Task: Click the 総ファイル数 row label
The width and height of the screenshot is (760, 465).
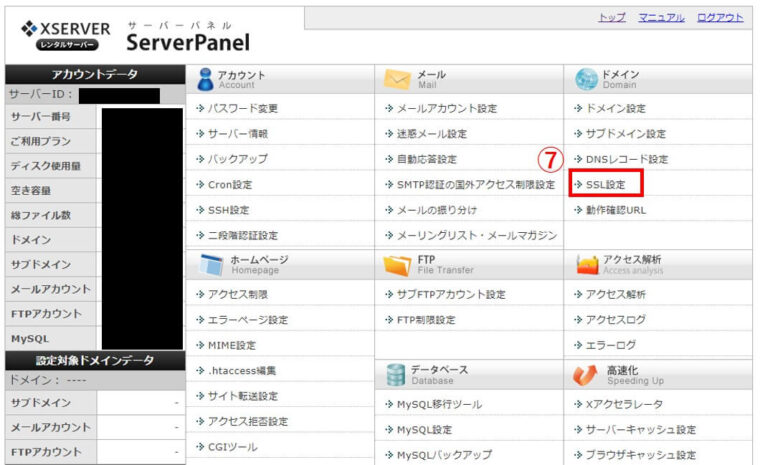Action: click(41, 215)
